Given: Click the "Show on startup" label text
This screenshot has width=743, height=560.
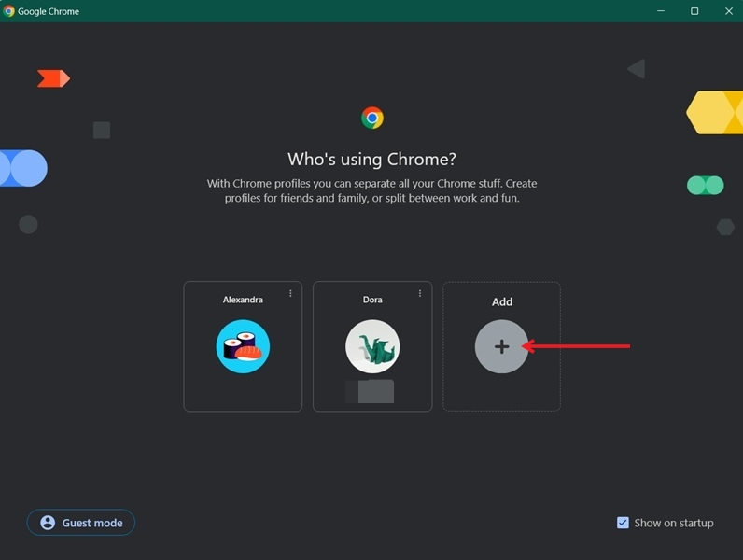Looking at the screenshot, I should tap(674, 523).
